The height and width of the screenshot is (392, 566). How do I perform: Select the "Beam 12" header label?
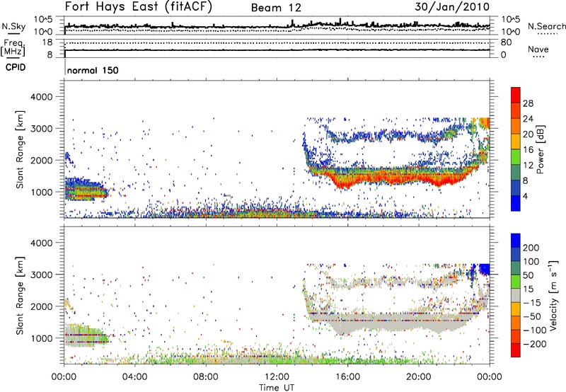[x=276, y=8]
